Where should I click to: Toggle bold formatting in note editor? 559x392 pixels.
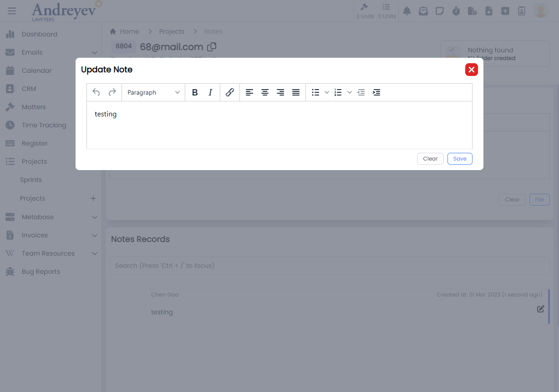pos(195,92)
